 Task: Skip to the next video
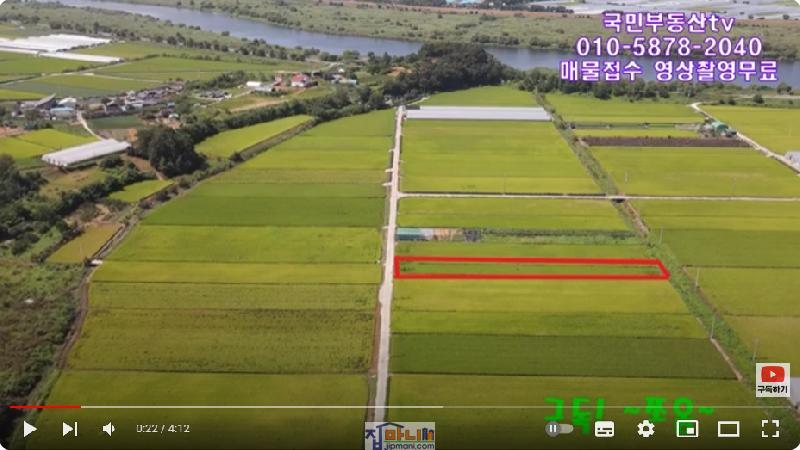70,429
